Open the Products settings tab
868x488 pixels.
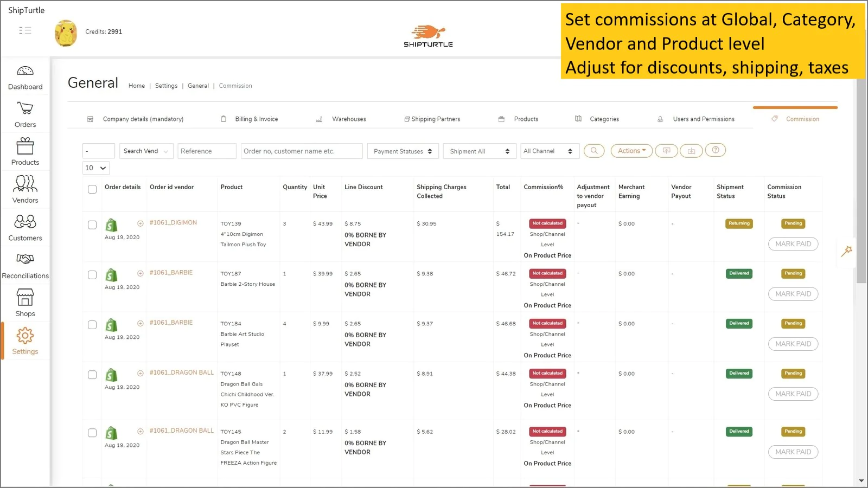pos(519,119)
